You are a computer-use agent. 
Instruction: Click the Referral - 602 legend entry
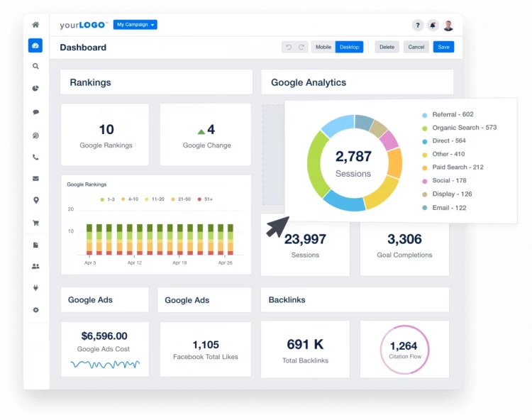point(448,115)
